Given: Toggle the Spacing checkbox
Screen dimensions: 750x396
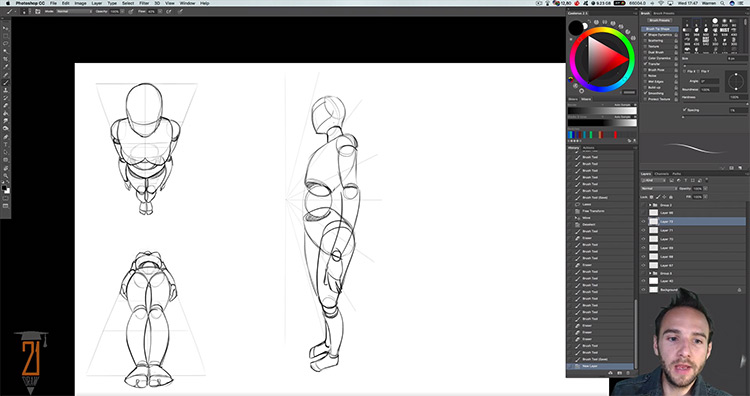Looking at the screenshot, I should [x=684, y=110].
